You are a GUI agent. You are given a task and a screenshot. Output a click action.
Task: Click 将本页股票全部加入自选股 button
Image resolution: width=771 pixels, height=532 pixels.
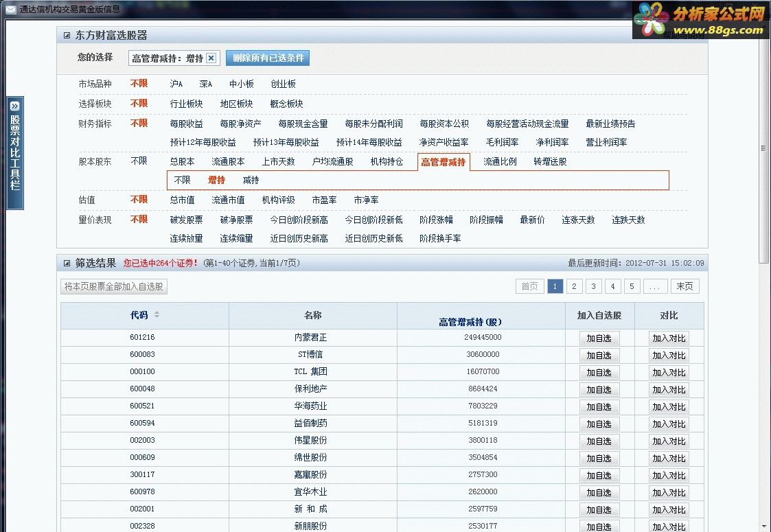click(x=114, y=286)
